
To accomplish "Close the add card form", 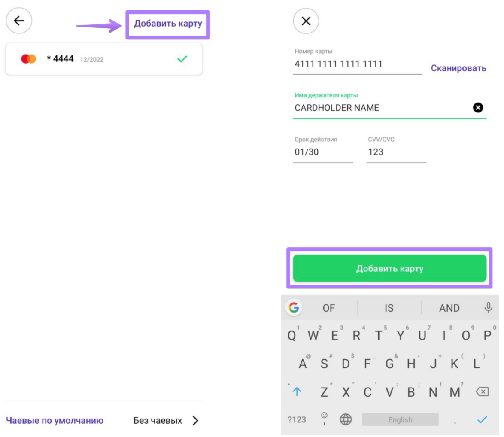I will (x=306, y=21).
